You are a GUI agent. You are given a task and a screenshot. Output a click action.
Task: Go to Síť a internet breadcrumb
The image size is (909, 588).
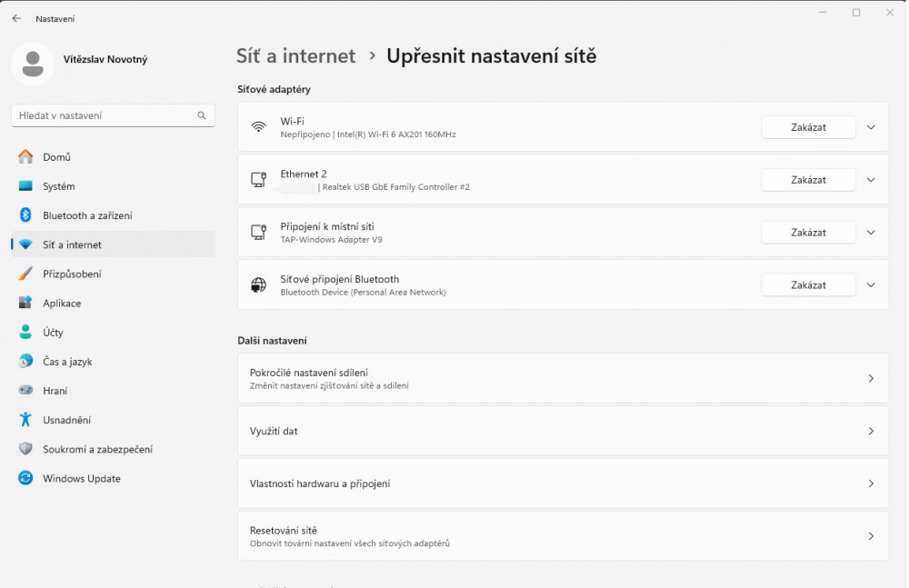click(295, 55)
